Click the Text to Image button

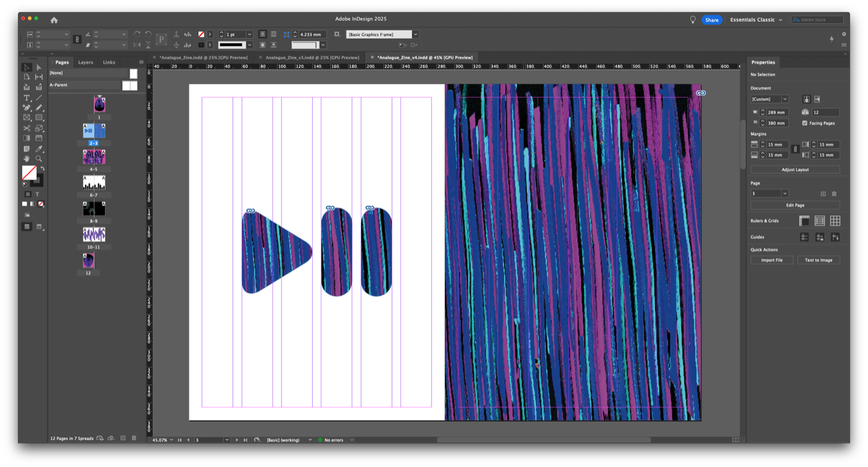[x=818, y=260]
